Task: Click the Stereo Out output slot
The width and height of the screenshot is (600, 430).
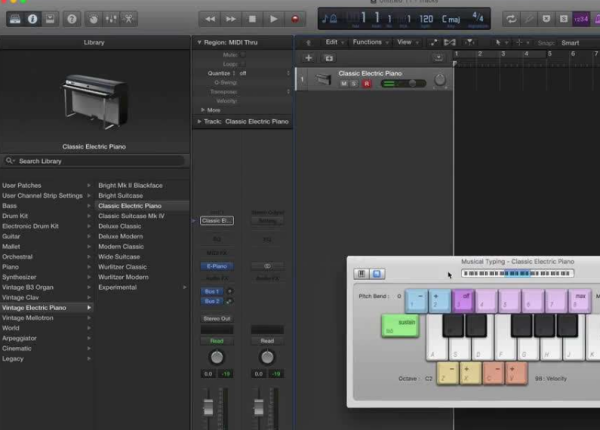Action: 217,318
